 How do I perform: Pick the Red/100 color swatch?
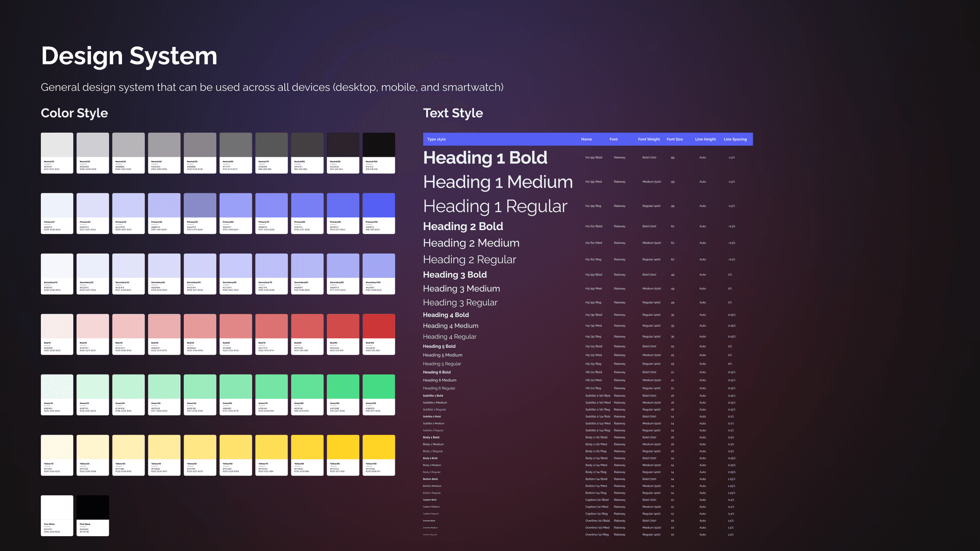coord(379,334)
